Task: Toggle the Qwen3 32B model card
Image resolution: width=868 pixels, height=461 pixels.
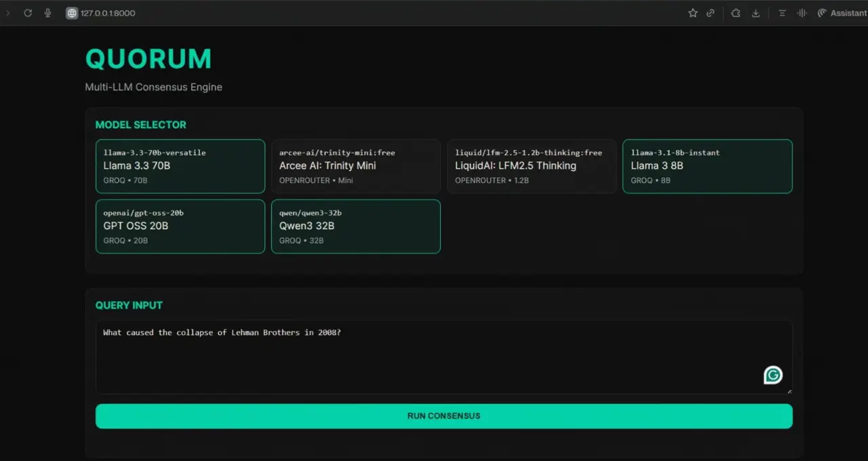Action: (356, 226)
